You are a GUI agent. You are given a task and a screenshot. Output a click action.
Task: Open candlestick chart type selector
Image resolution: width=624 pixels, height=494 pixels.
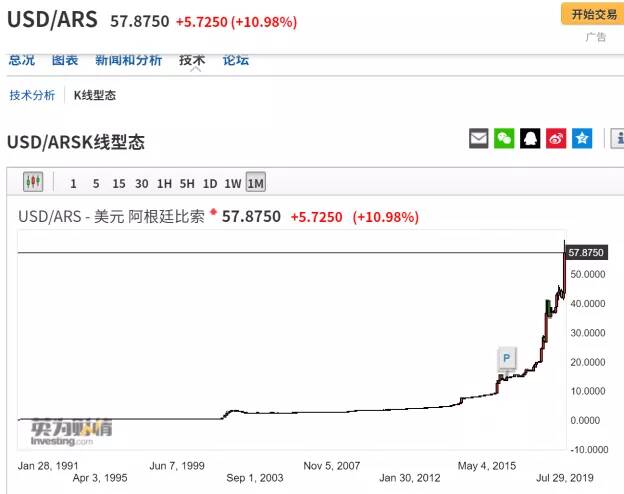[x=33, y=182]
